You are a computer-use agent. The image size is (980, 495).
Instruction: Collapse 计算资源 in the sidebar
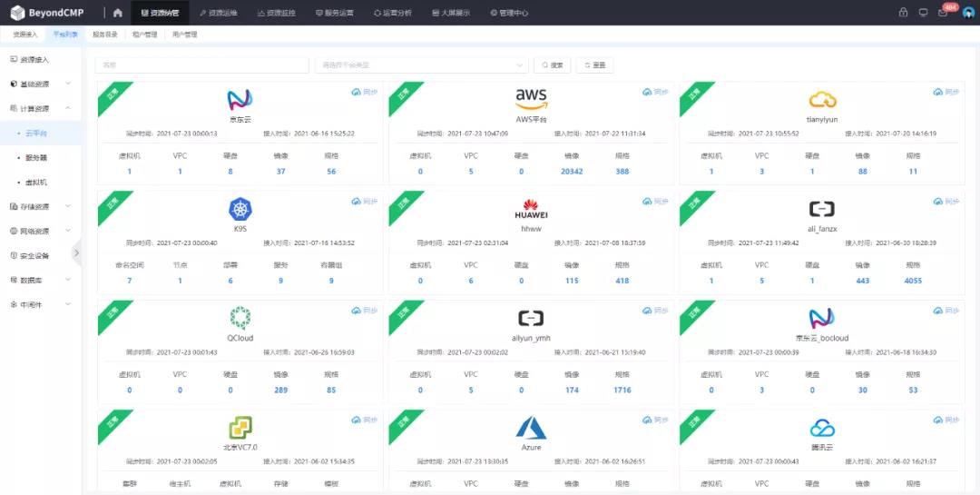pos(40,108)
